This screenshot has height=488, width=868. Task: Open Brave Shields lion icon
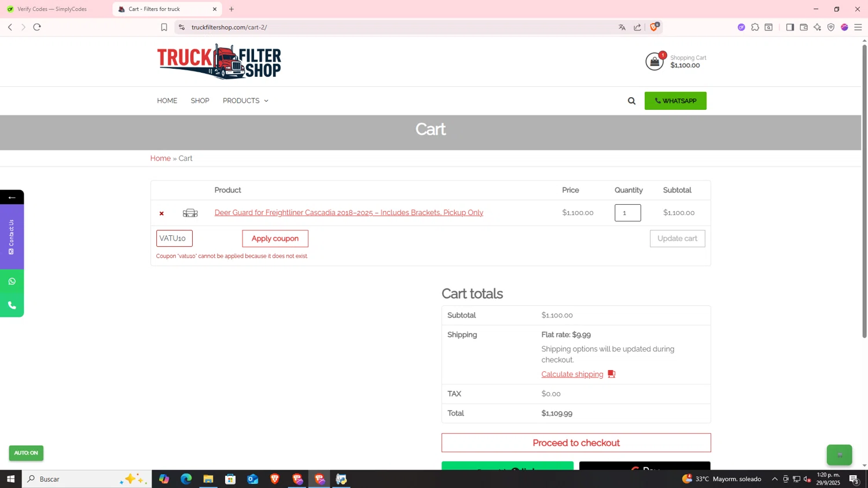click(x=654, y=27)
